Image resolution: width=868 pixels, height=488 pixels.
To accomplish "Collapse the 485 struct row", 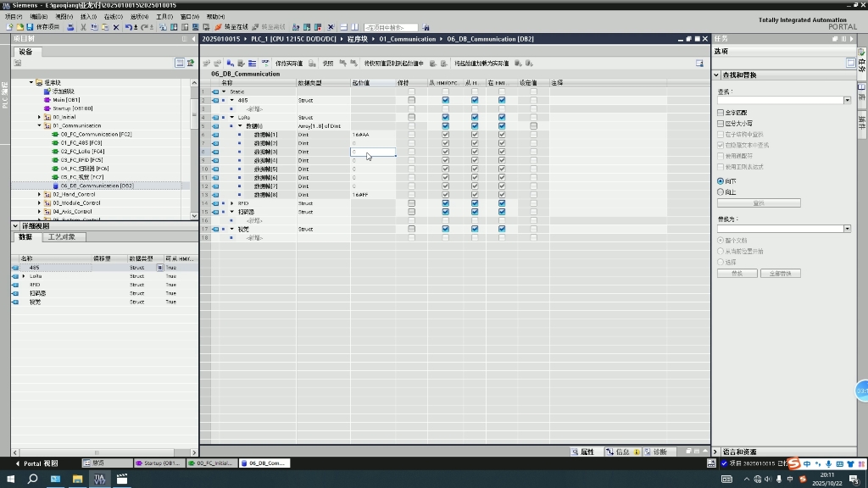I will (232, 100).
